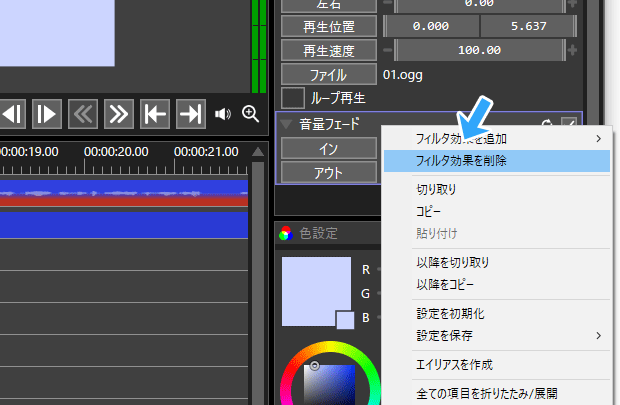
Task: Choose 以降をコピー from context menu
Action: (497, 284)
